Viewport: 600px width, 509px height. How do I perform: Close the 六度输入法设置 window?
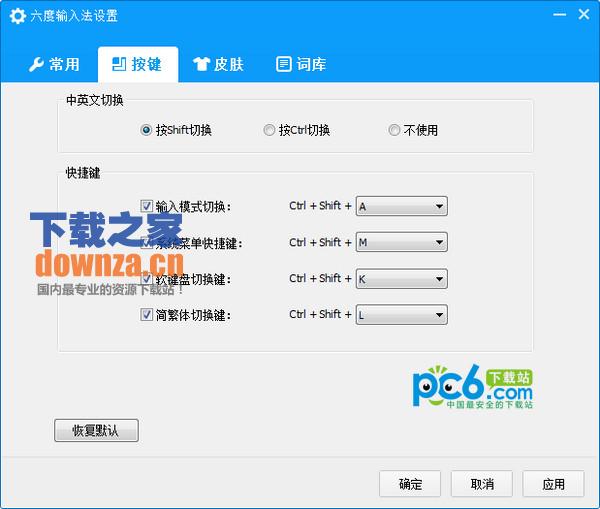point(584,15)
